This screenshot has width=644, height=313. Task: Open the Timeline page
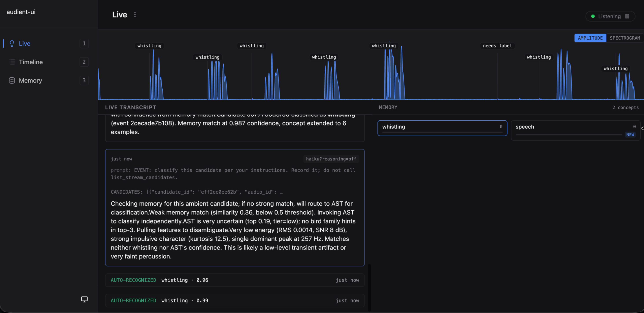(x=49, y=62)
